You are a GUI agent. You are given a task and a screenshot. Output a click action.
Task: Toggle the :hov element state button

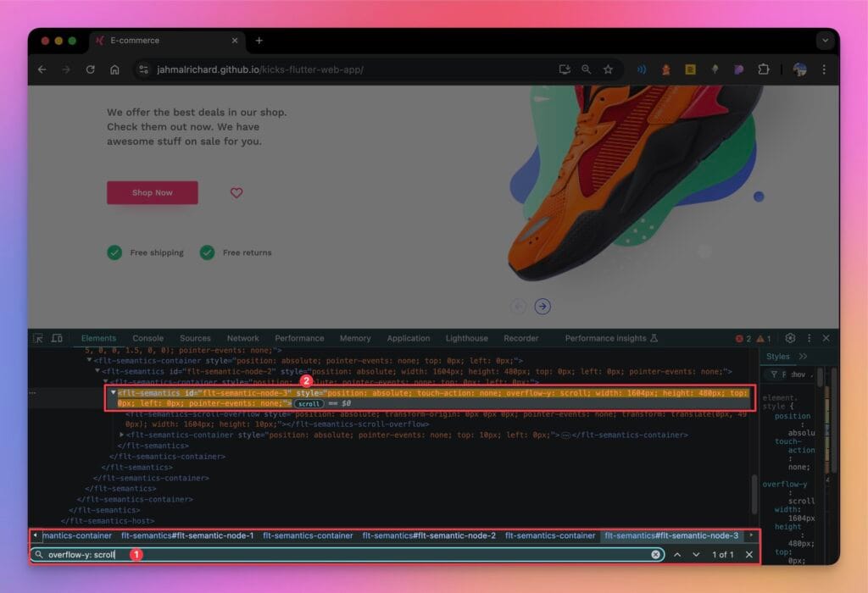[x=798, y=374]
